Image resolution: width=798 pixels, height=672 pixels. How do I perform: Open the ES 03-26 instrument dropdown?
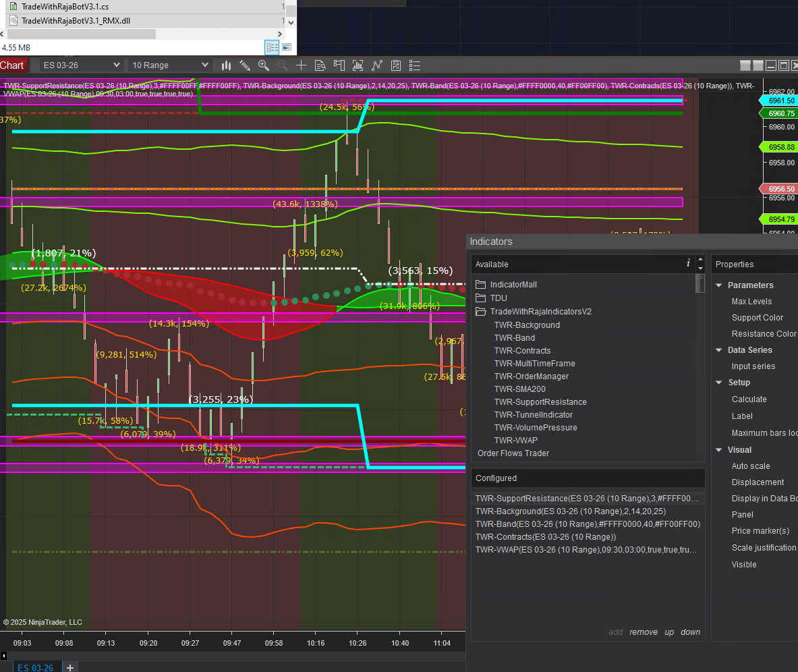click(x=81, y=65)
